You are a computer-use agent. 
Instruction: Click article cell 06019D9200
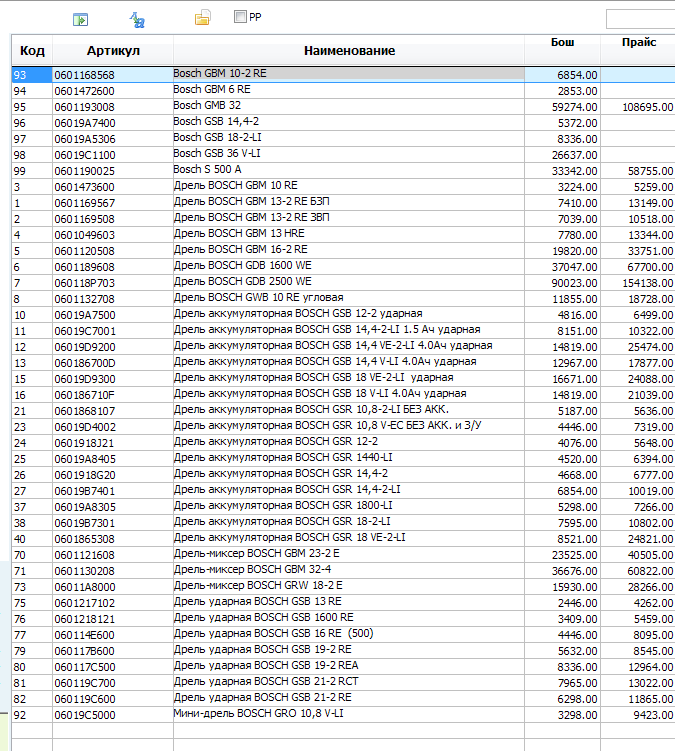(113, 347)
